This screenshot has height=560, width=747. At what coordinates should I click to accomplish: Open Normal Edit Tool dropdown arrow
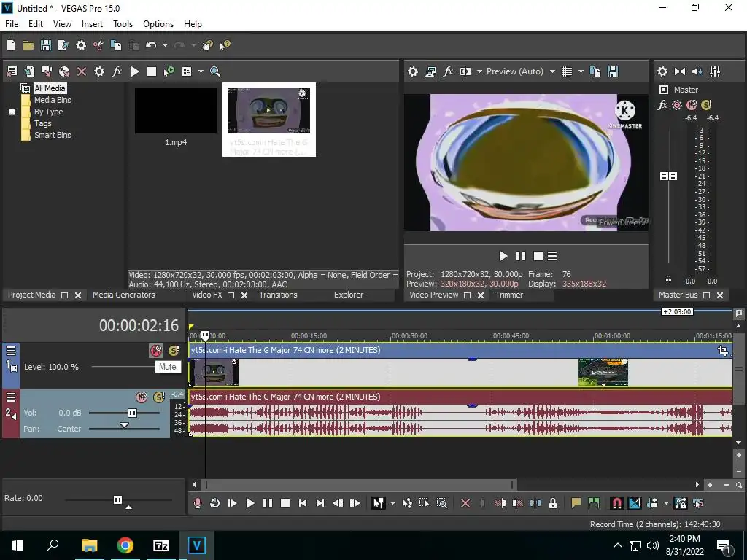click(392, 503)
